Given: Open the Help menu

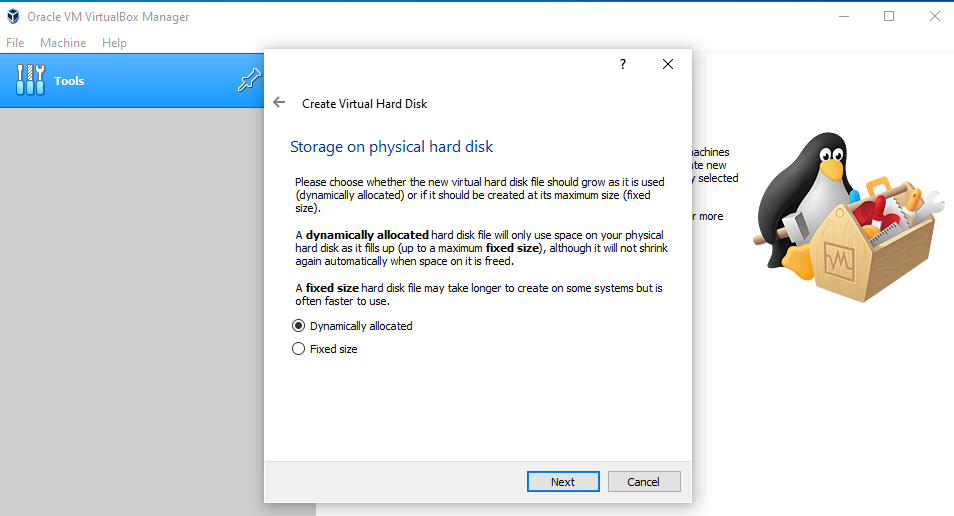Looking at the screenshot, I should pyautogui.click(x=114, y=43).
